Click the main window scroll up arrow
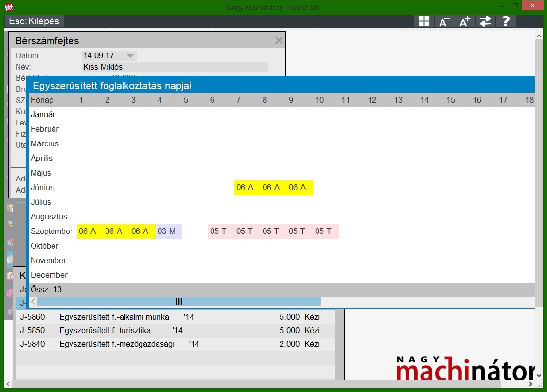The height and width of the screenshot is (392, 547). coord(539,36)
